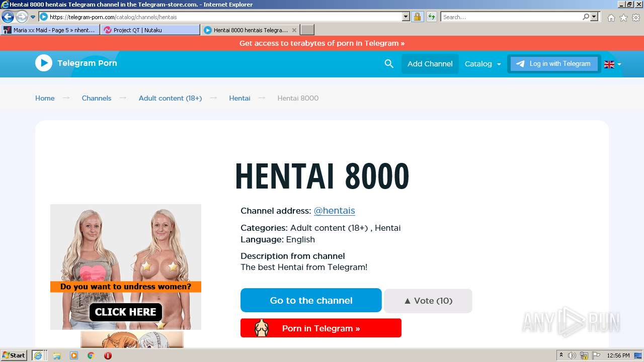Open the Windows Start menu
Screen dimensions: 644x362
point(14,355)
